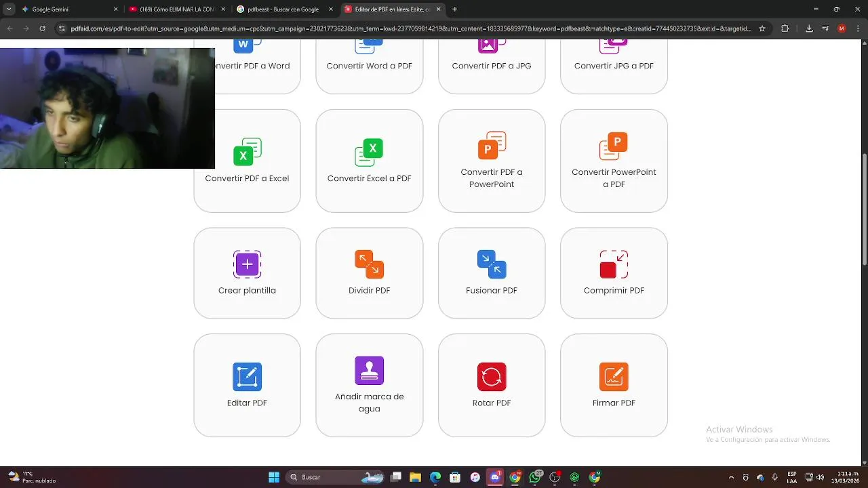Open File Explorer from the taskbar

415,477
